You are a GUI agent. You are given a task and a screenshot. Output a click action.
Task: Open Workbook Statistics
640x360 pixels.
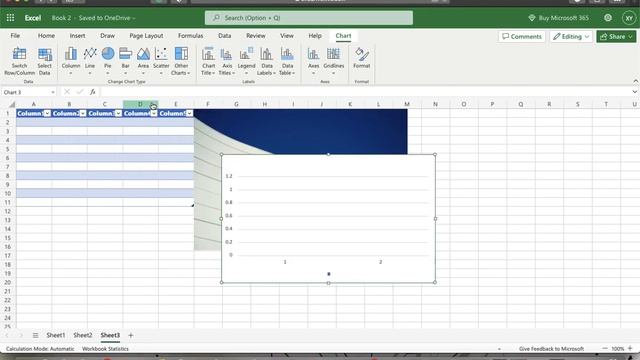(105, 349)
